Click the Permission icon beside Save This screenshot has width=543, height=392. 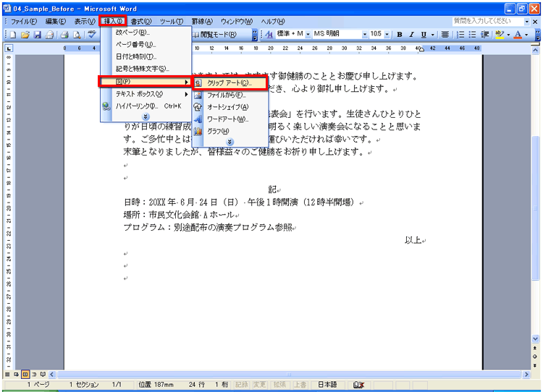click(49, 35)
